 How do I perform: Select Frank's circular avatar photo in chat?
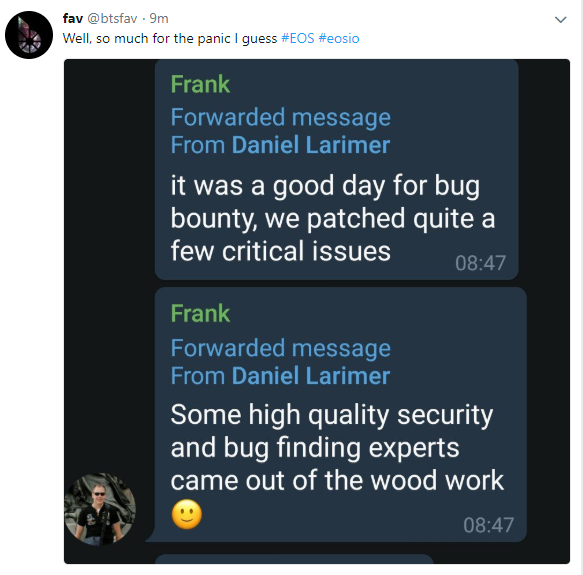coord(100,509)
